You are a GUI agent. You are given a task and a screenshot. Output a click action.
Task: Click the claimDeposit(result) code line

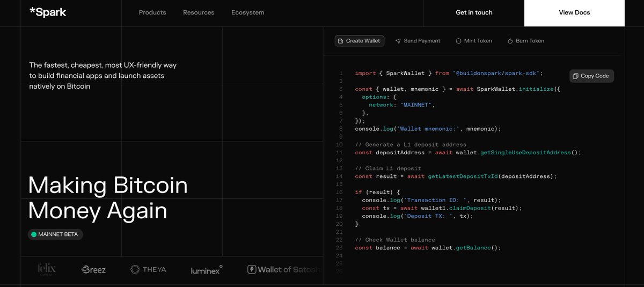click(442, 208)
